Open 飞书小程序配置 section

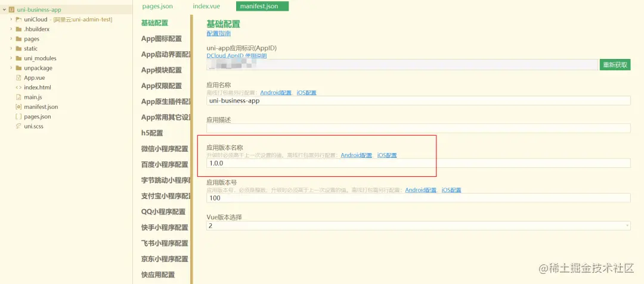point(165,244)
